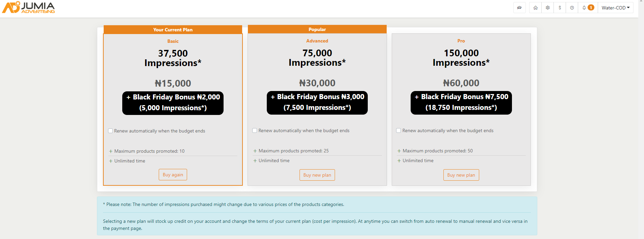Go to the home icon
This screenshot has width=644, height=239.
coord(536,8)
